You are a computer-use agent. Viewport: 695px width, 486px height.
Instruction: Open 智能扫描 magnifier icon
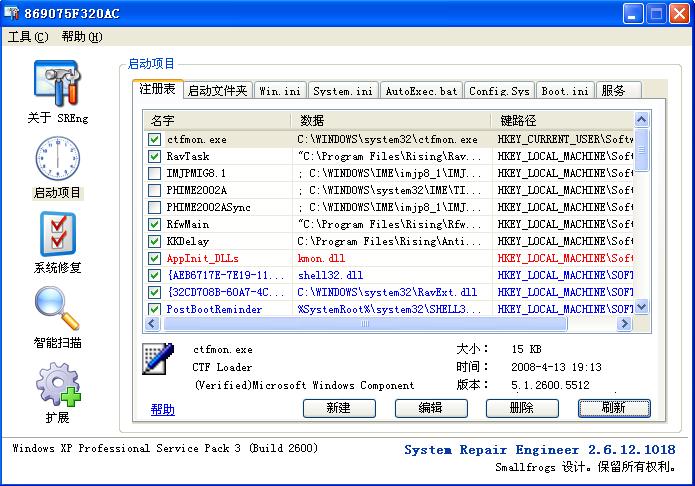(x=57, y=308)
